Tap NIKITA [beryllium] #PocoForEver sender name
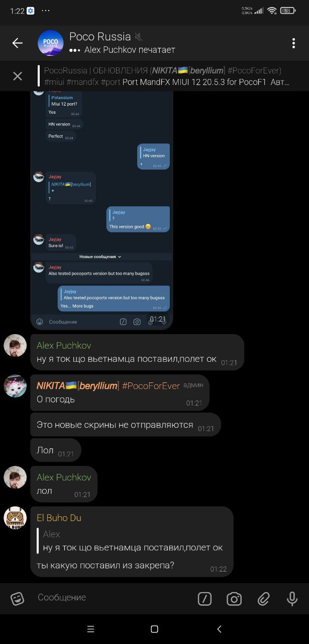Screen dimensions: 309x644 click(x=108, y=385)
